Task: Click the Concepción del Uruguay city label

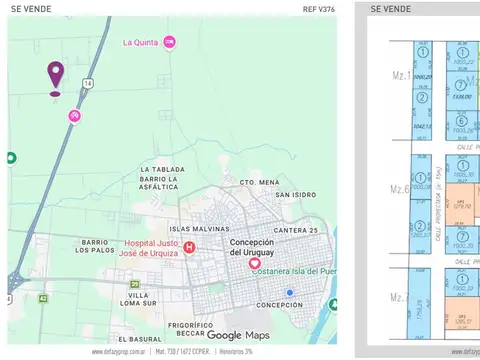Action: [x=252, y=247]
